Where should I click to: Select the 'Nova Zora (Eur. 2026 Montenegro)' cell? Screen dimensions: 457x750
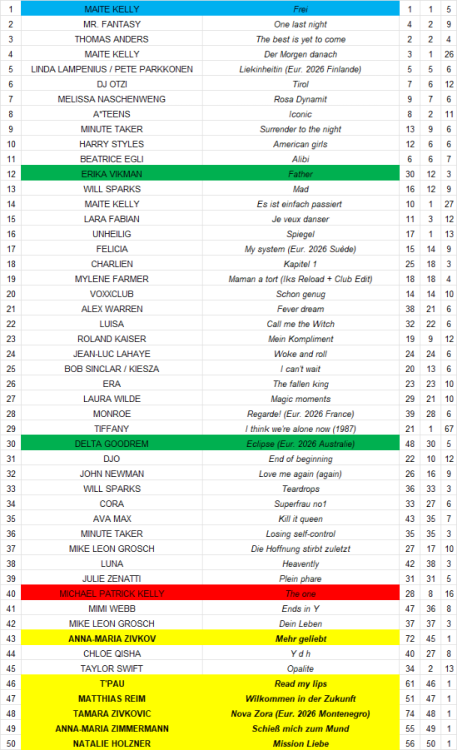coord(301,714)
